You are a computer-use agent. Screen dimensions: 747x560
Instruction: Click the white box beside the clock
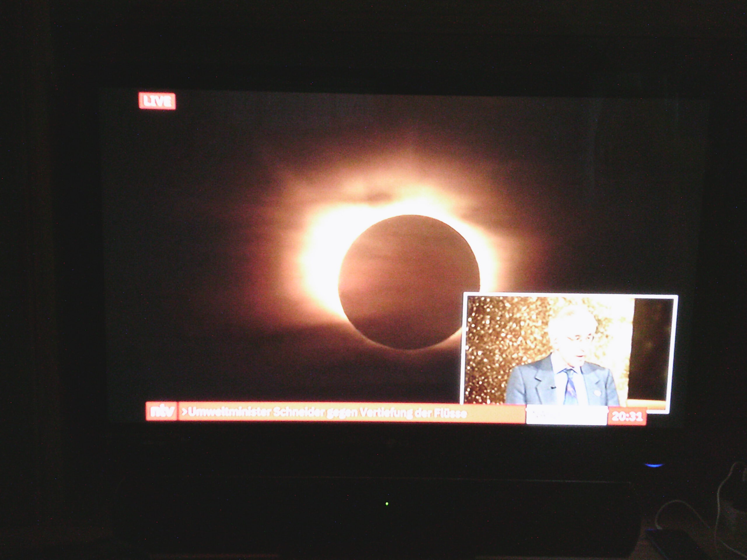(x=567, y=415)
